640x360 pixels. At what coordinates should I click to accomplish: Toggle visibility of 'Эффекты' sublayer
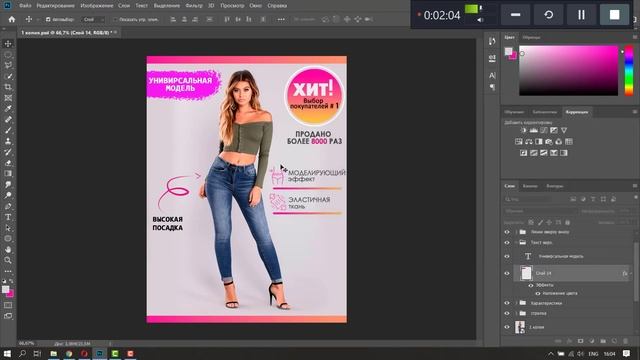coord(531,285)
